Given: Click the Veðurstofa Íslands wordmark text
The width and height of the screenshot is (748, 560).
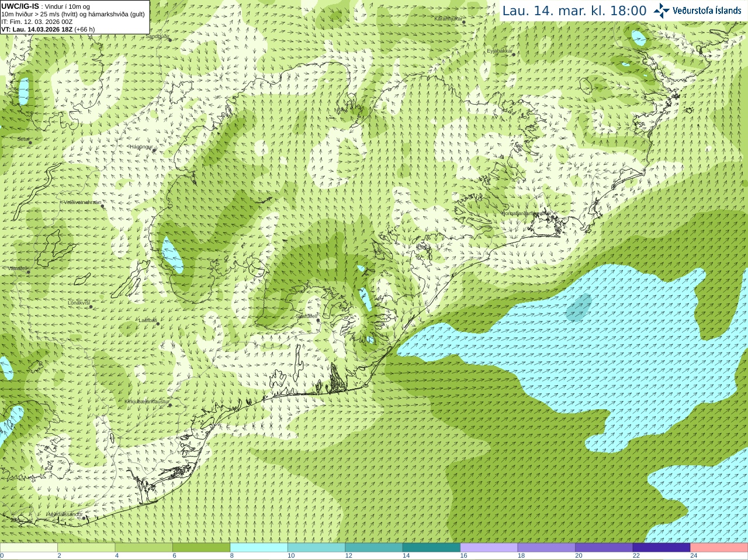Looking at the screenshot, I should (707, 11).
